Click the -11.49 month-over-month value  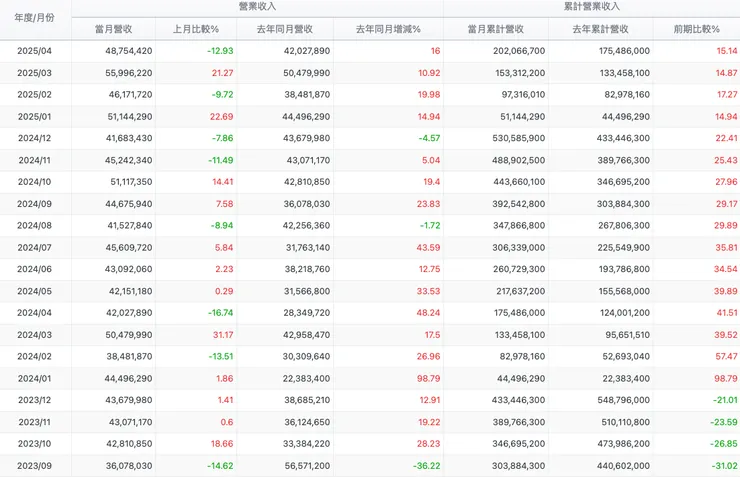point(220,160)
